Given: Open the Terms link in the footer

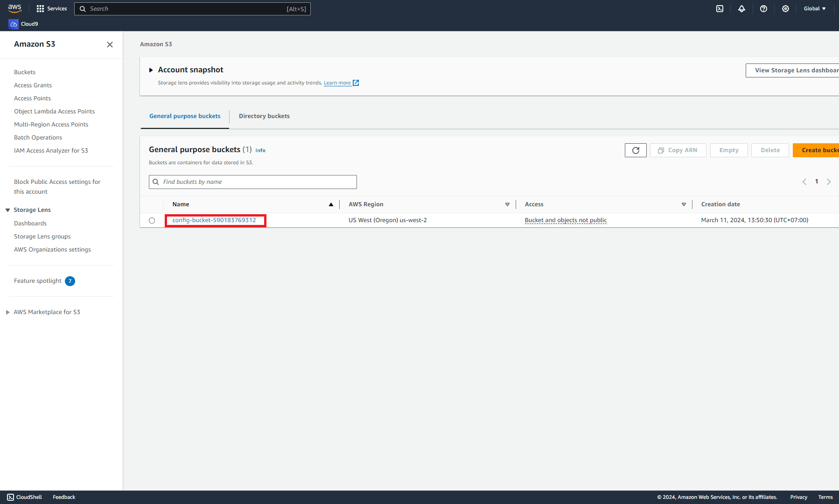Looking at the screenshot, I should click(825, 497).
